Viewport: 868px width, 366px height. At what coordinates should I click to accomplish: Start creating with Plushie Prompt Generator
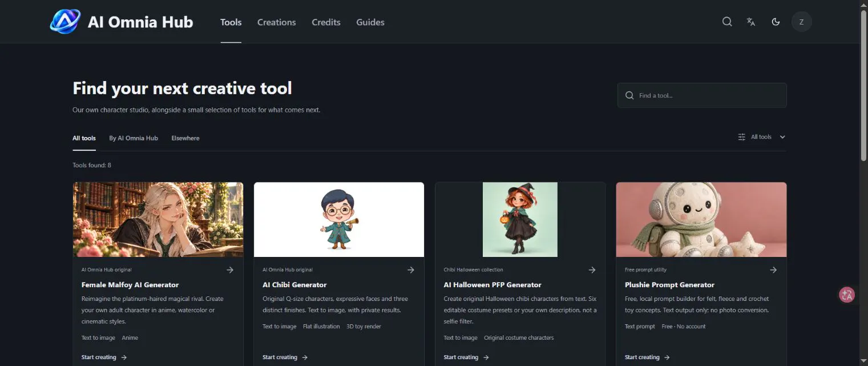point(647,357)
